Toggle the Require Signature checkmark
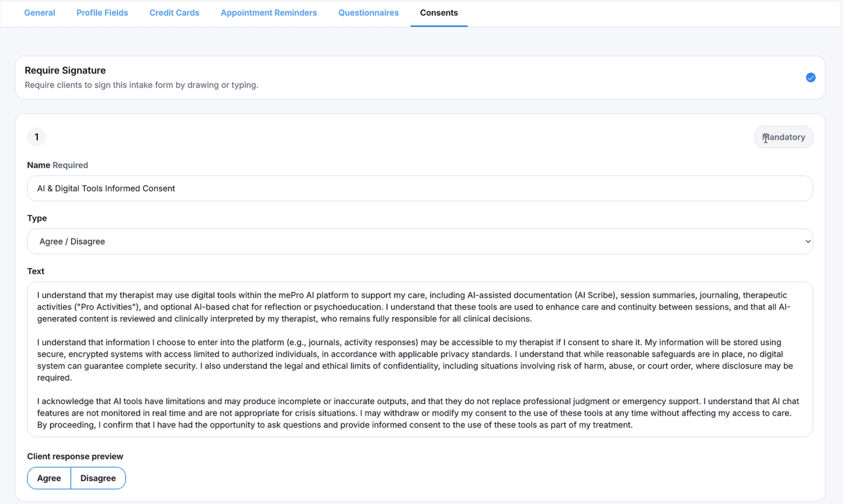 tap(810, 78)
